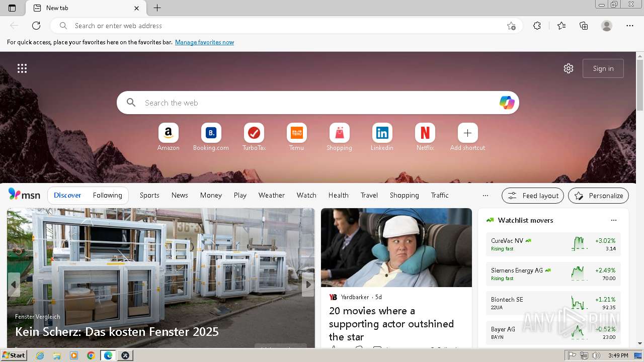The image size is (644, 362).
Task: Click Manage favorites now link
Action: tap(204, 42)
